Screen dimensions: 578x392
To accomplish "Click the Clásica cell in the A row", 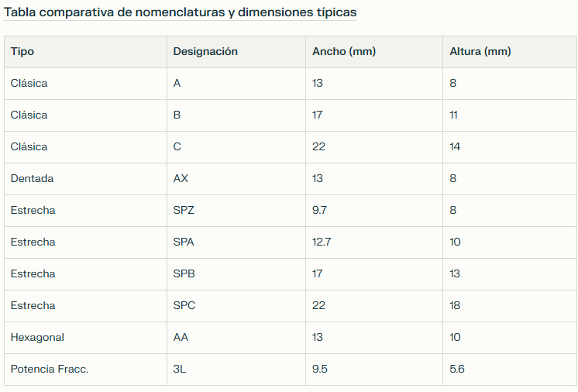I will click(85, 84).
